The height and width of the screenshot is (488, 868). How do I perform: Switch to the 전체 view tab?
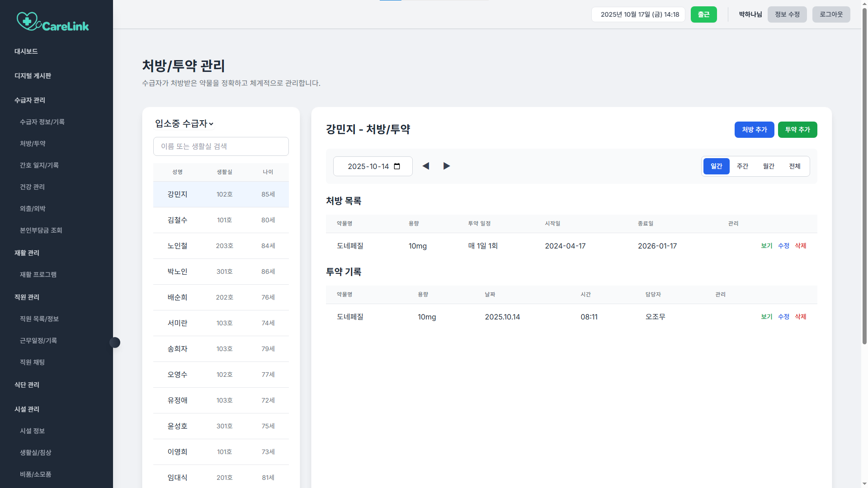pos(795,166)
